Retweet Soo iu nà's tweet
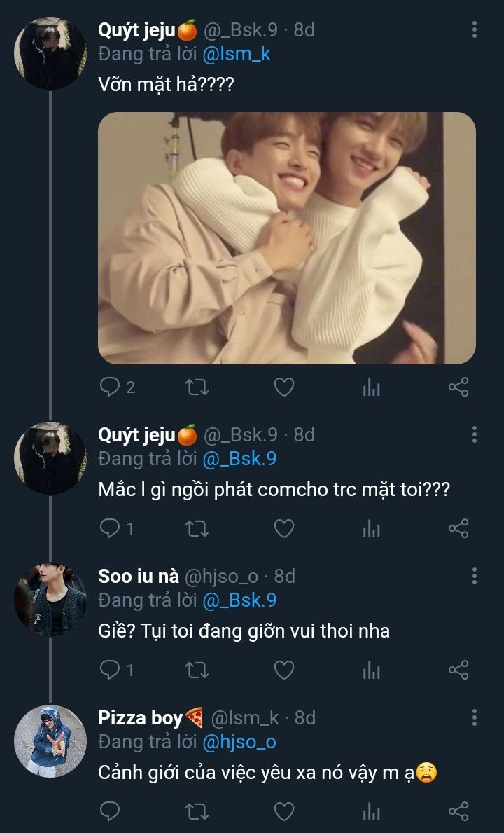This screenshot has height=833, width=504. tap(196, 670)
